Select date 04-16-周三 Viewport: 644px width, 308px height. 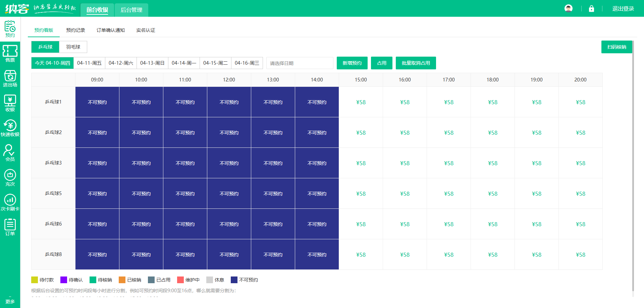pyautogui.click(x=247, y=63)
